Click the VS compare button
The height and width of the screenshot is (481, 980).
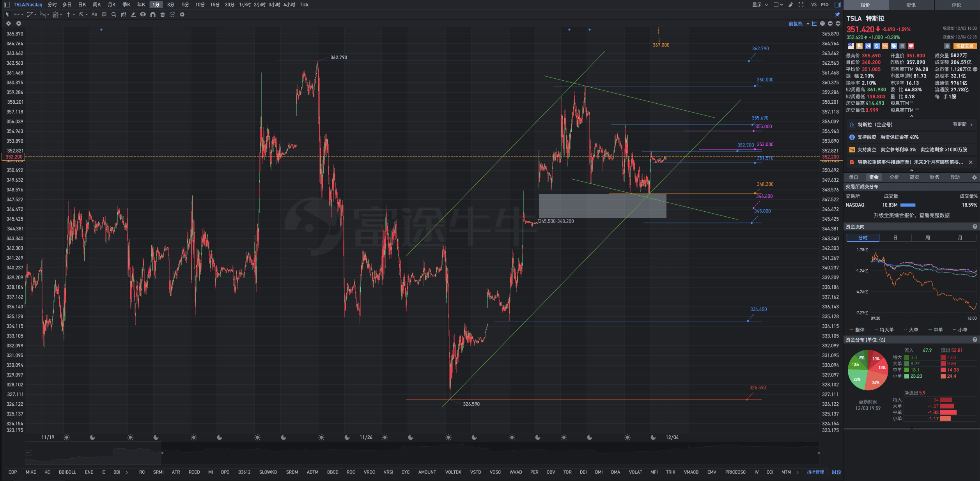point(813,5)
